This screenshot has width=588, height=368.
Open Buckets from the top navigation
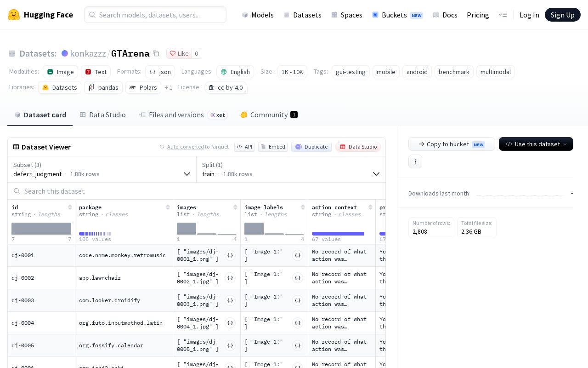pos(397,15)
